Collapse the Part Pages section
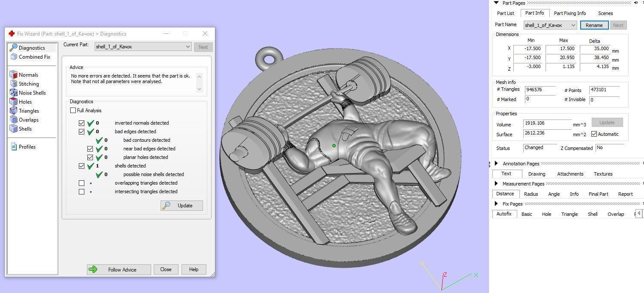This screenshot has width=644, height=293. tap(496, 3)
